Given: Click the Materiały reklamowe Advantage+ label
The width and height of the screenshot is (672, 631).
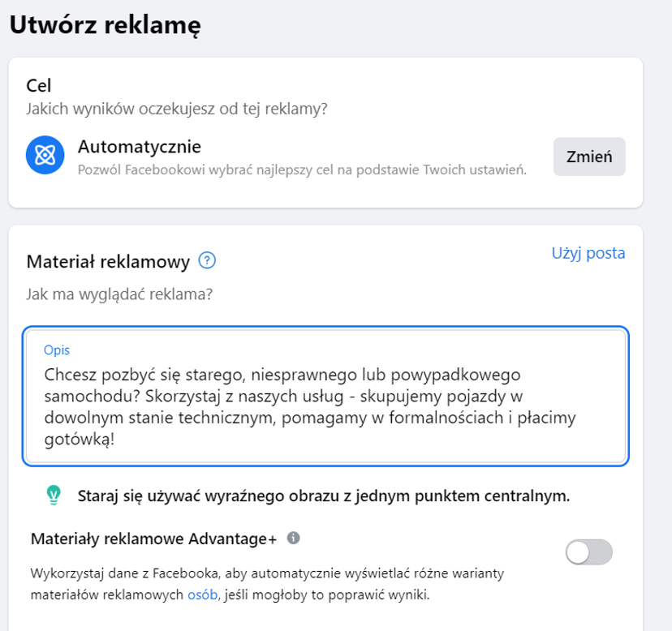Looking at the screenshot, I should 154,539.
